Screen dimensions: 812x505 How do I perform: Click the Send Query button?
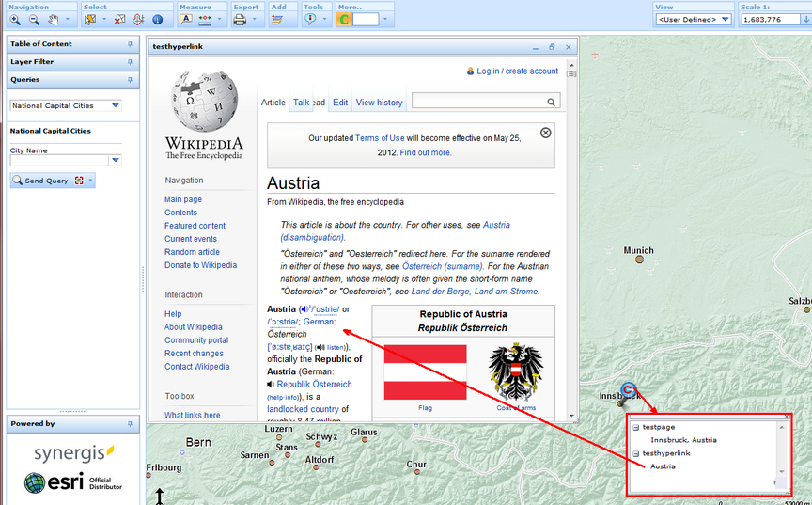point(40,181)
